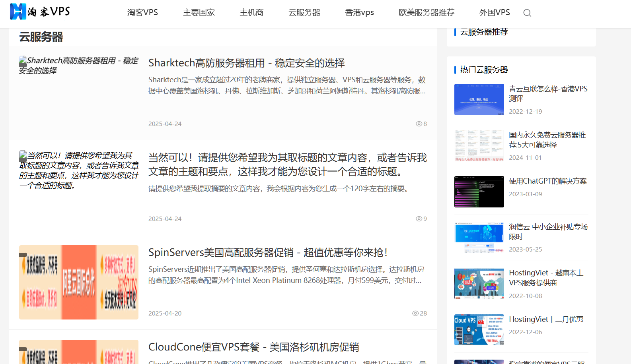This screenshot has width=631, height=364.
Task: Click the 青云互联 blue sidebar thumbnail
Action: (479, 99)
